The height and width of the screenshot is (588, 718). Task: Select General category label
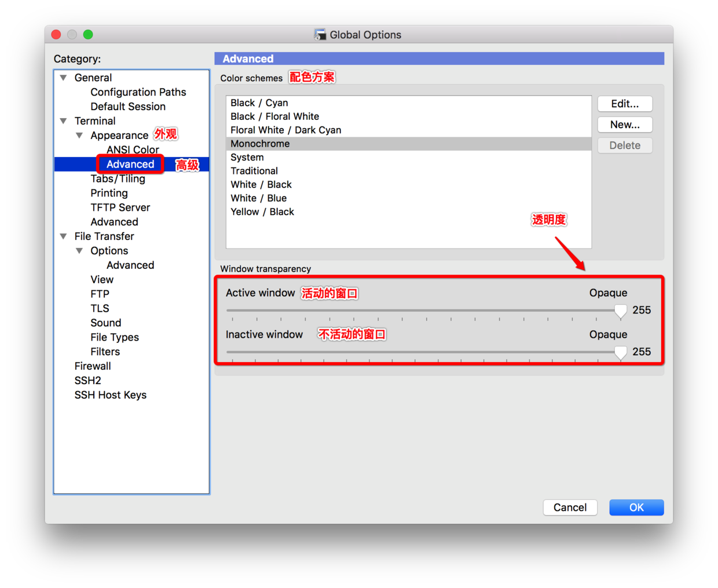coord(93,78)
